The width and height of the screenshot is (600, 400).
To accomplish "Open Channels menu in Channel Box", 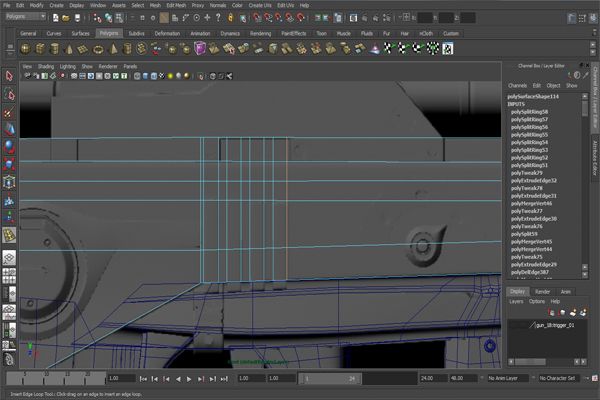I will pos(517,85).
